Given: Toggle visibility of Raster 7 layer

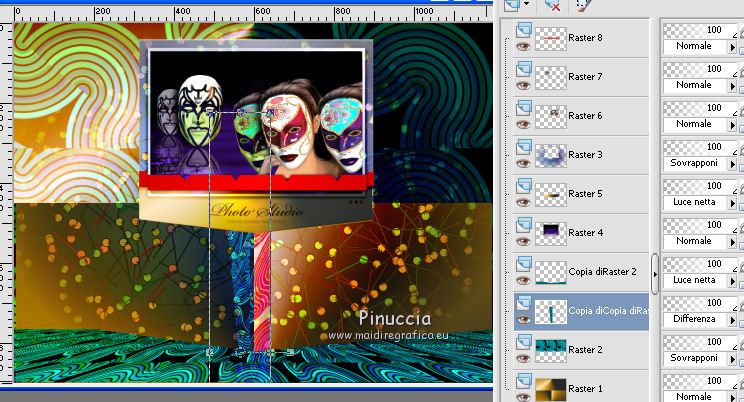Looking at the screenshot, I should click(x=523, y=85).
